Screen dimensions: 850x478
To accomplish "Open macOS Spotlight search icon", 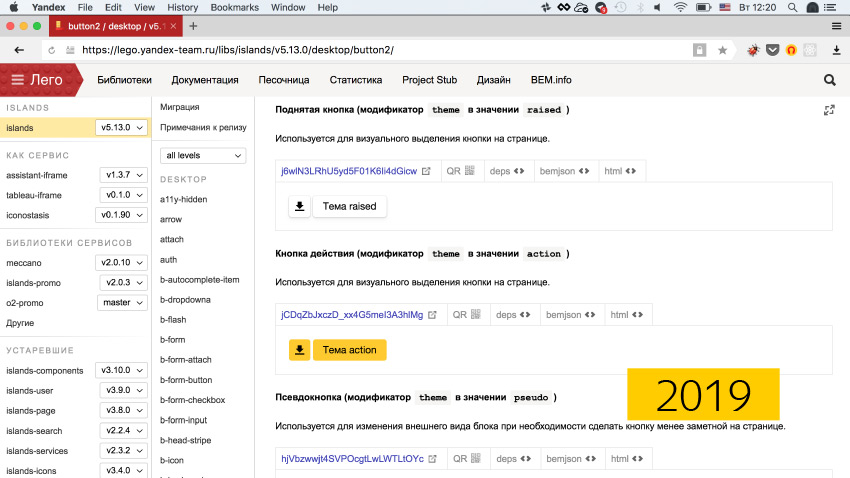I will (793, 8).
